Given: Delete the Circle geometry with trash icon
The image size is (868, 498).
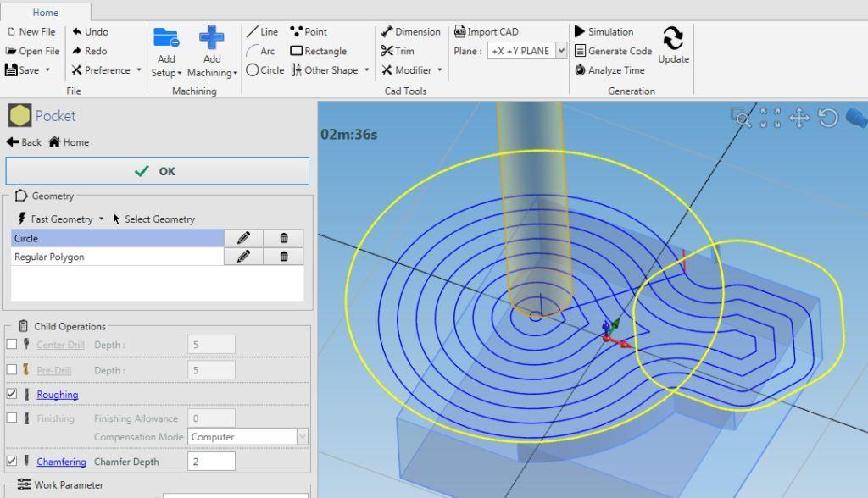Looking at the screenshot, I should tap(284, 238).
